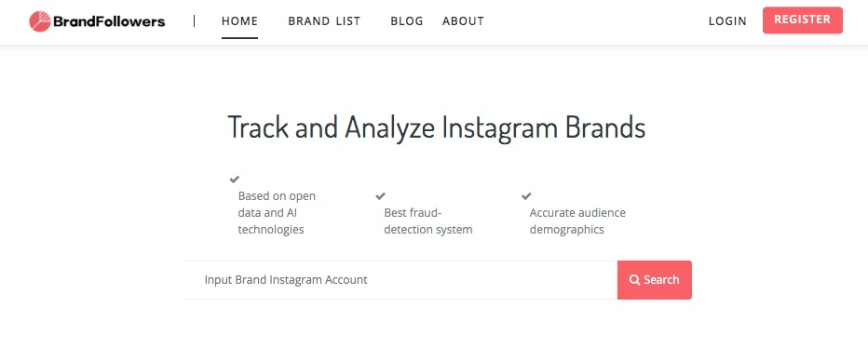Screen dimensions: 868x361
Task: Open the BRAND LIST page
Action: click(324, 21)
